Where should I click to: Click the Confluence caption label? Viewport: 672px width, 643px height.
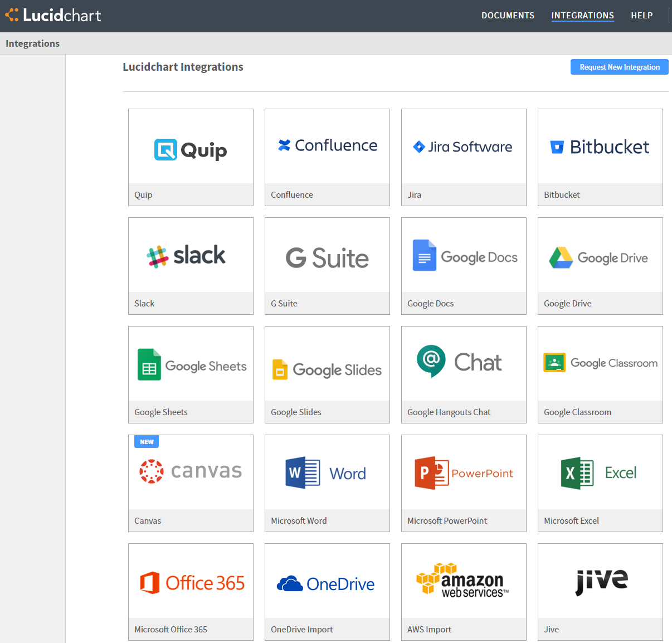pyautogui.click(x=292, y=195)
